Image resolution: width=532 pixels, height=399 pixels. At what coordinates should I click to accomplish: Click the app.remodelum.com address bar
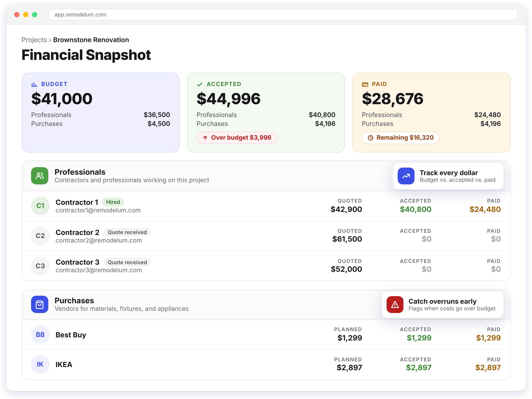[x=283, y=15]
